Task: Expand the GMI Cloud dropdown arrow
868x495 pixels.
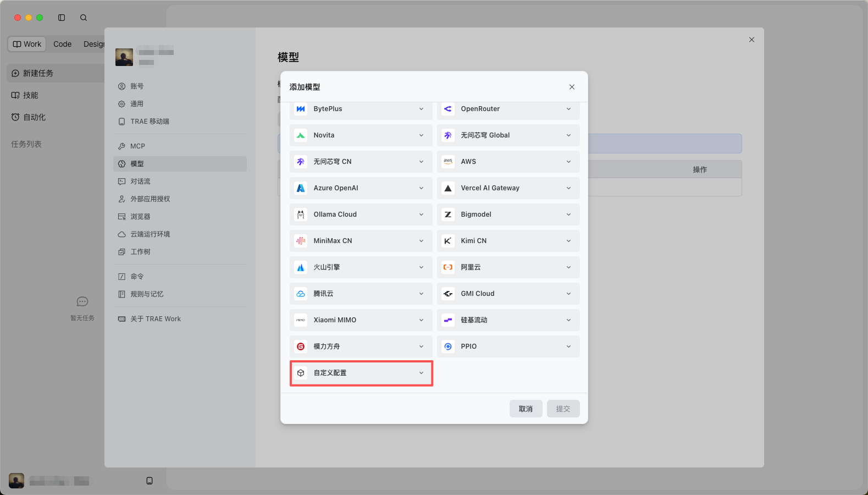Action: (569, 294)
